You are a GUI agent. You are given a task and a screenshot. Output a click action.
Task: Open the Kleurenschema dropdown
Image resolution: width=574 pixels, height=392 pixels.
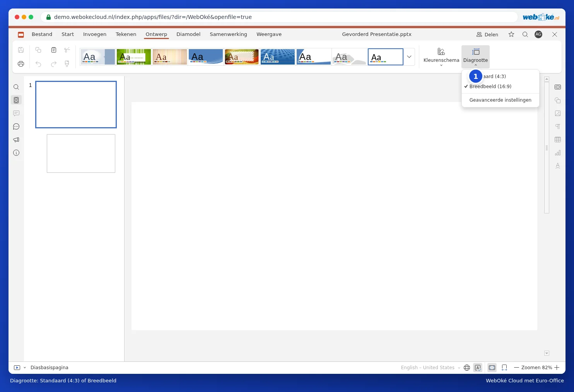tap(441, 57)
